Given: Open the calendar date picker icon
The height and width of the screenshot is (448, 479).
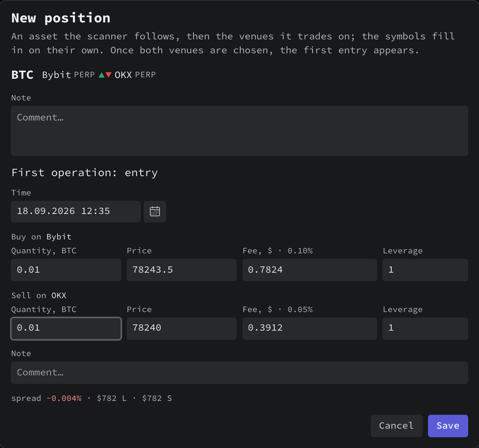Looking at the screenshot, I should click(x=155, y=212).
